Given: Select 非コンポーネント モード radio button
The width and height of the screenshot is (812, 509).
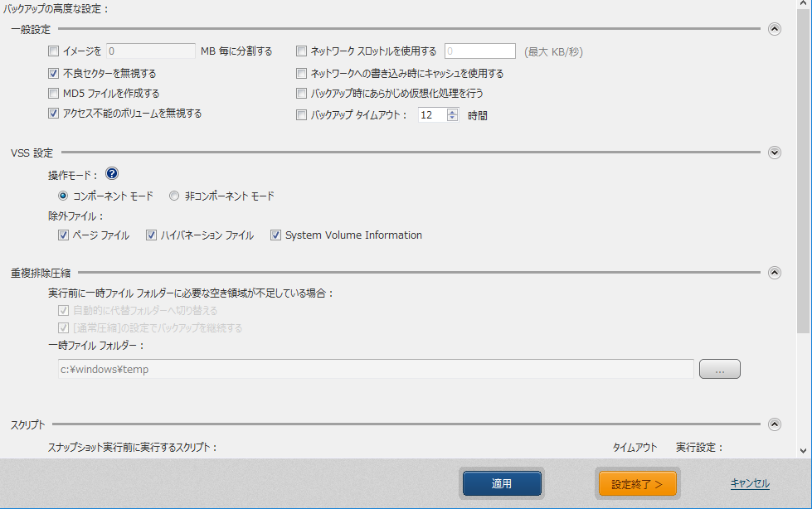Looking at the screenshot, I should 174,196.
